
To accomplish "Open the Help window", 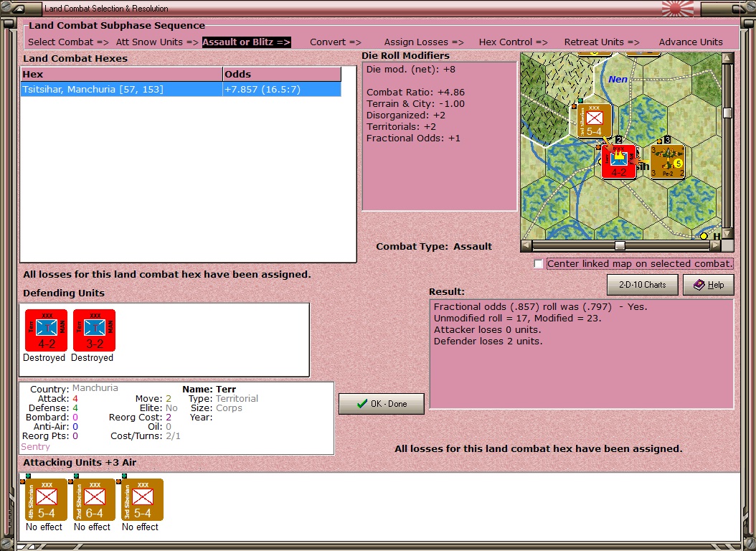I will pyautogui.click(x=708, y=285).
